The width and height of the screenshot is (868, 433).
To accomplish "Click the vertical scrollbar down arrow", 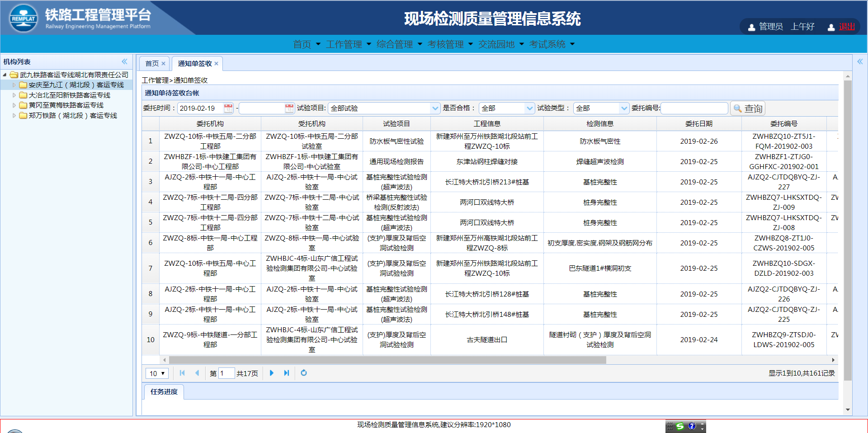I will (x=848, y=409).
